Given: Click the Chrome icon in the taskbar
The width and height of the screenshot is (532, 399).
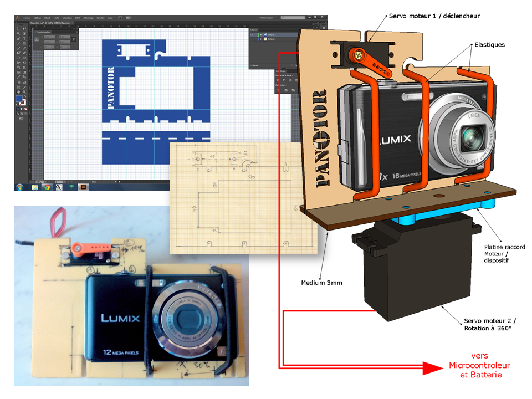Looking at the screenshot, I should tap(47, 187).
